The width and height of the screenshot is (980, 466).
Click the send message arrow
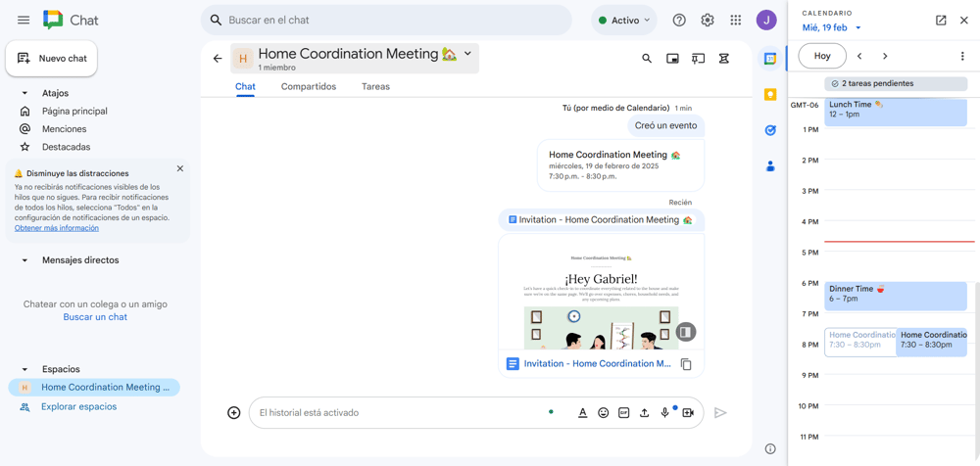(720, 413)
